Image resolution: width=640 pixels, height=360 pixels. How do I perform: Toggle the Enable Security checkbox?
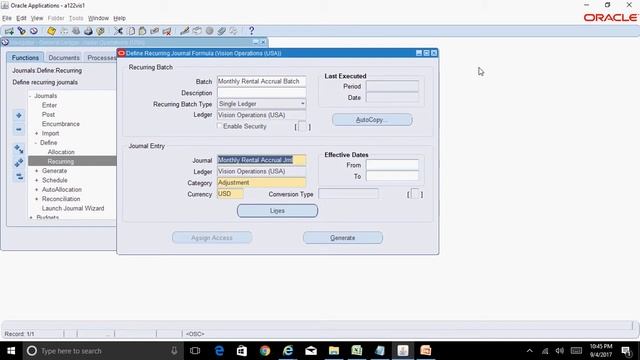click(220, 126)
